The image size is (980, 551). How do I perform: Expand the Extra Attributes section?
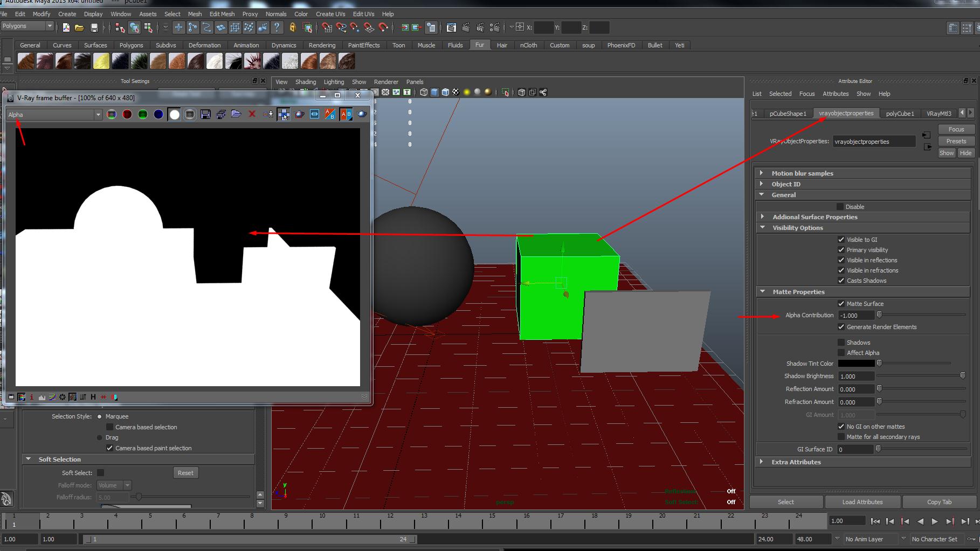click(761, 462)
